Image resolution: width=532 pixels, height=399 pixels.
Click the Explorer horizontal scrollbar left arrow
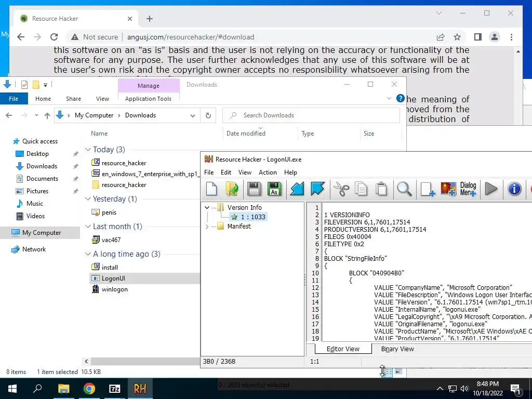(x=86, y=362)
